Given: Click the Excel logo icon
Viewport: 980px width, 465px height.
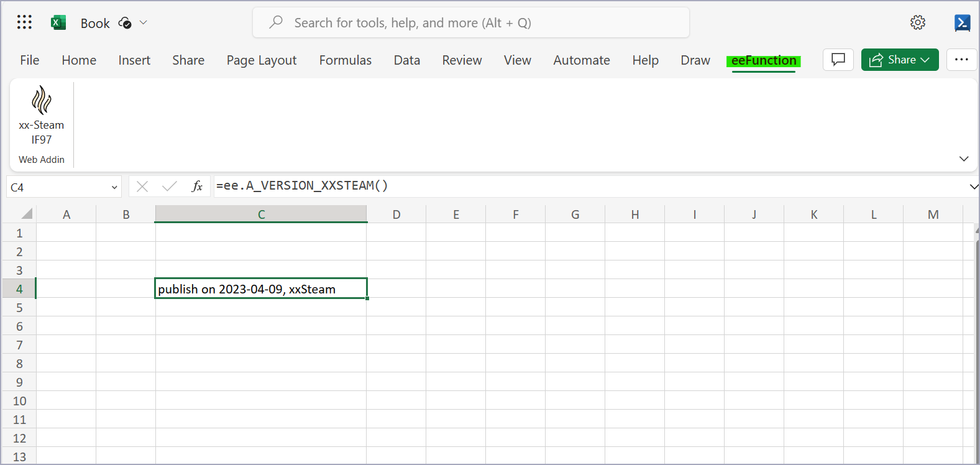Looking at the screenshot, I should click(58, 23).
